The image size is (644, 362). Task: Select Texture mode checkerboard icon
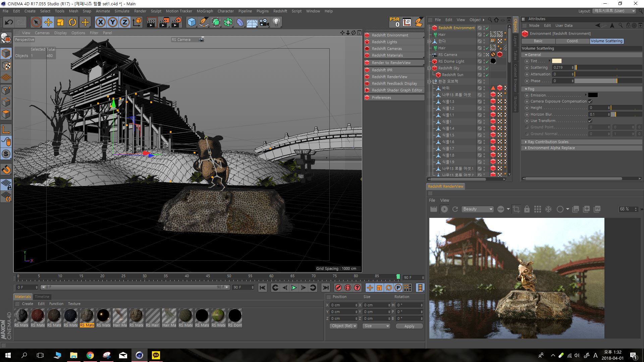[x=6, y=65]
